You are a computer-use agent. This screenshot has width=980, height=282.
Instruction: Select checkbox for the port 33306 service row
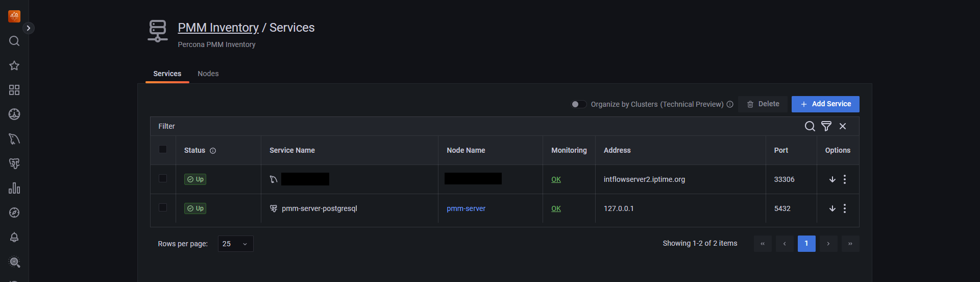(163, 178)
